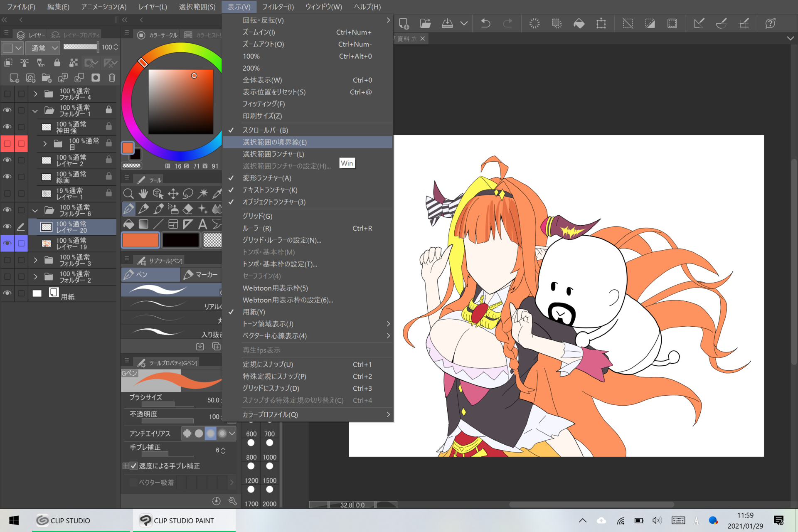The height and width of the screenshot is (532, 798).
Task: Click the Invert selection toolbar icon
Action: point(650,23)
